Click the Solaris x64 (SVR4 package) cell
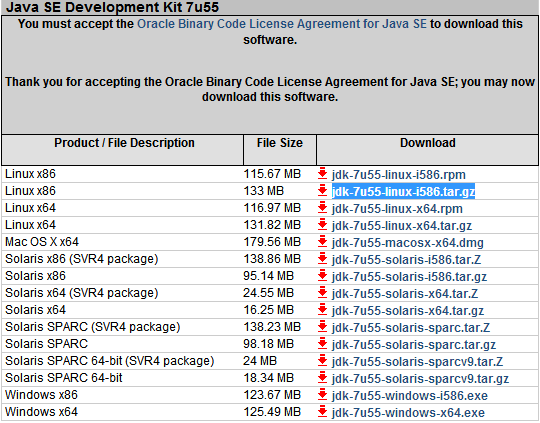 point(82,293)
